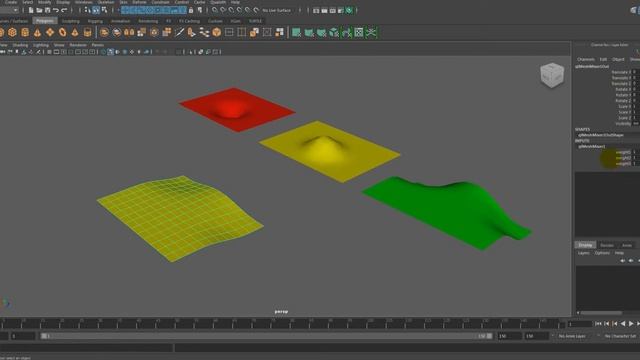
Task: Open Object menu in Channel Box
Action: pyautogui.click(x=618, y=60)
